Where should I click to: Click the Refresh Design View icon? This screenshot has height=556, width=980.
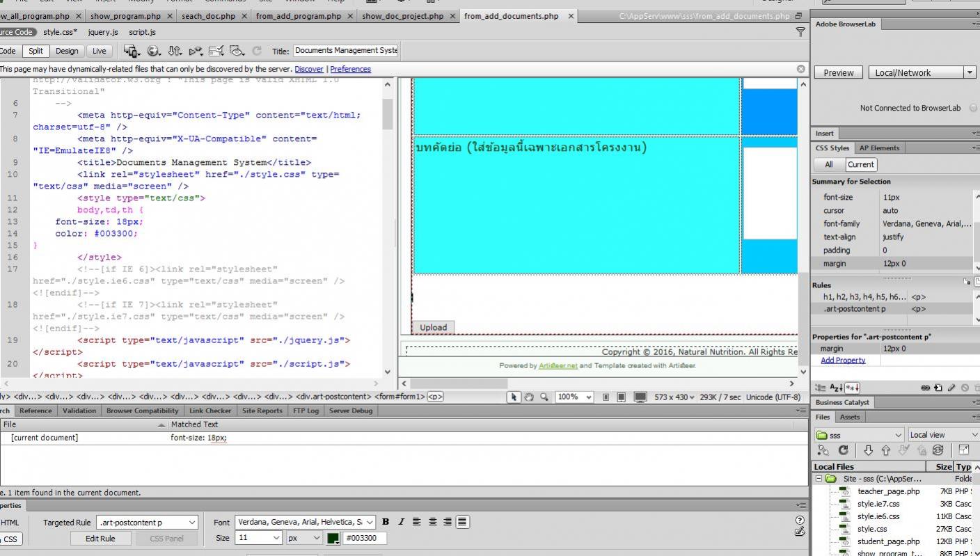[257, 51]
